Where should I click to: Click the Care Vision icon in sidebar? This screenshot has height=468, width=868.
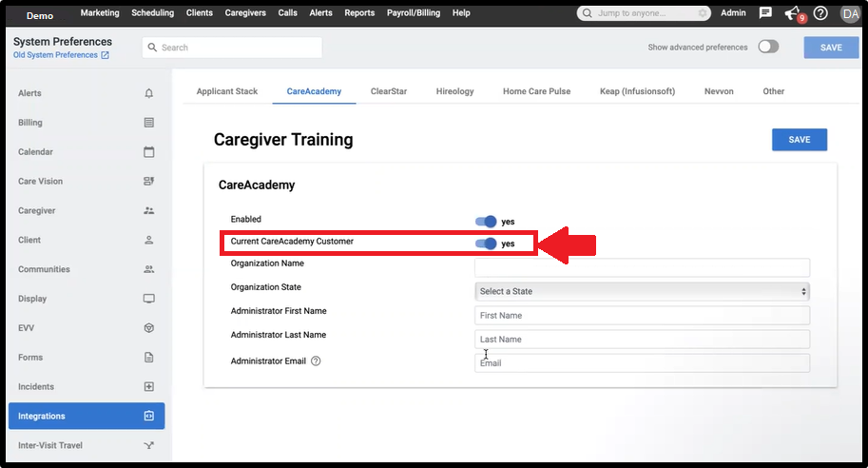149,181
